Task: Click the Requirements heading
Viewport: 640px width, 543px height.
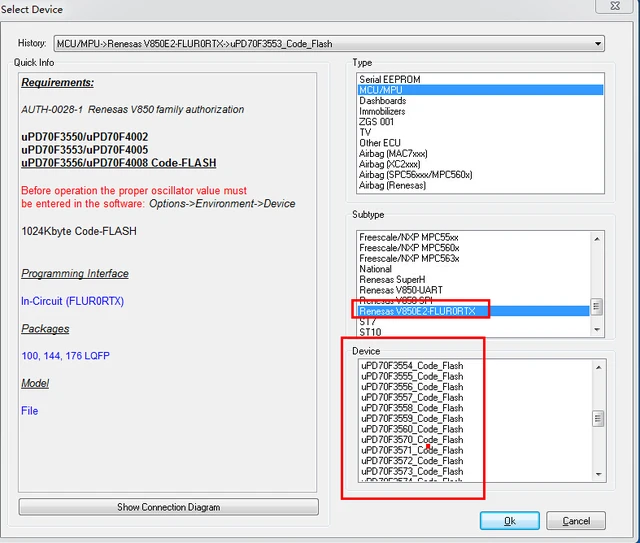Action: pyautogui.click(x=58, y=82)
